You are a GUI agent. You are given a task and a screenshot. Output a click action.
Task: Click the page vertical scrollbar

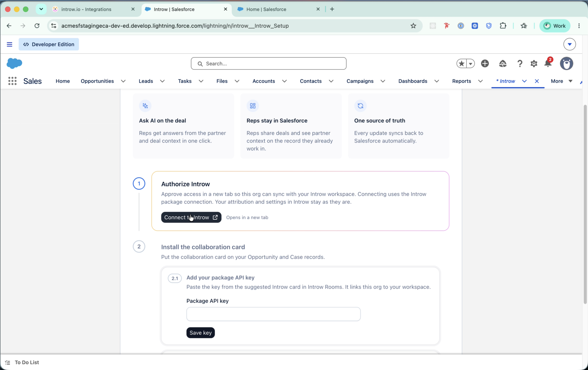585,204
